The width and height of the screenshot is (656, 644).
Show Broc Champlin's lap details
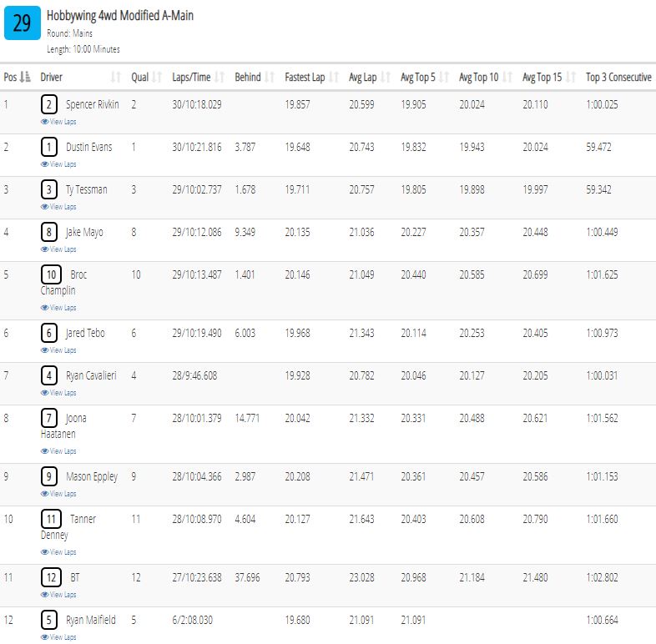coord(58,308)
